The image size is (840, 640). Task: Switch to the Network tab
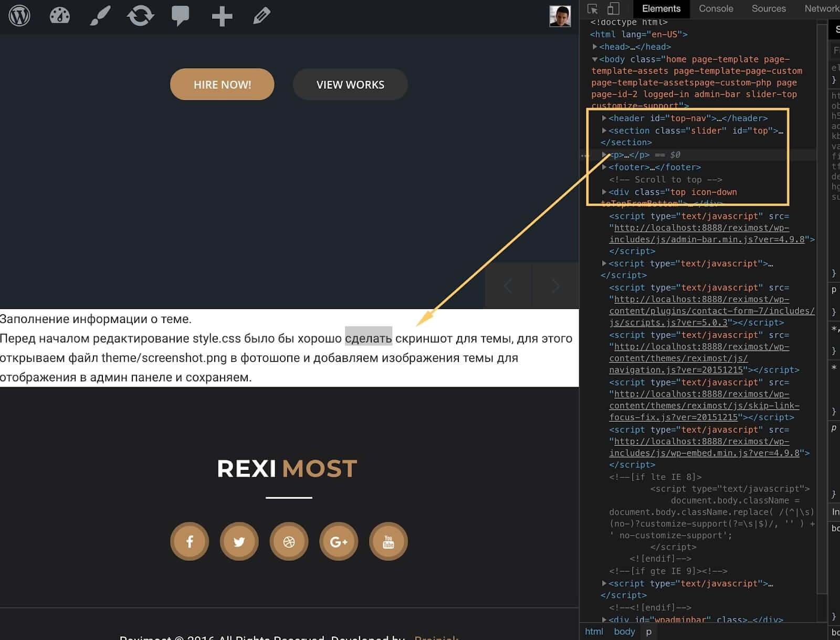[821, 9]
